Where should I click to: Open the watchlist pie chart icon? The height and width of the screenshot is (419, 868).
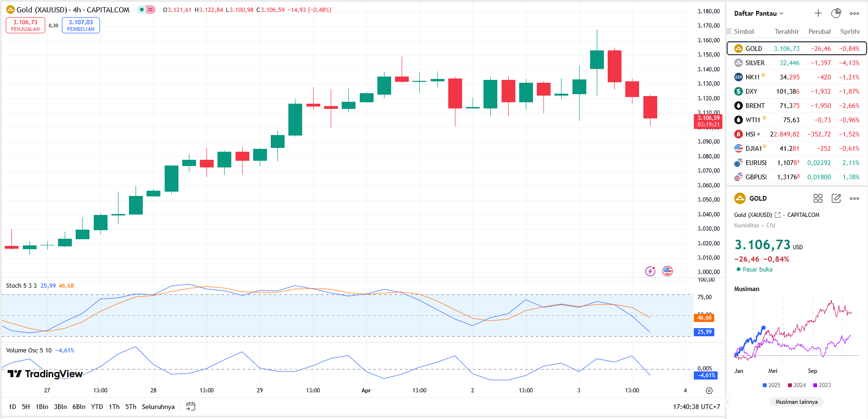(836, 13)
